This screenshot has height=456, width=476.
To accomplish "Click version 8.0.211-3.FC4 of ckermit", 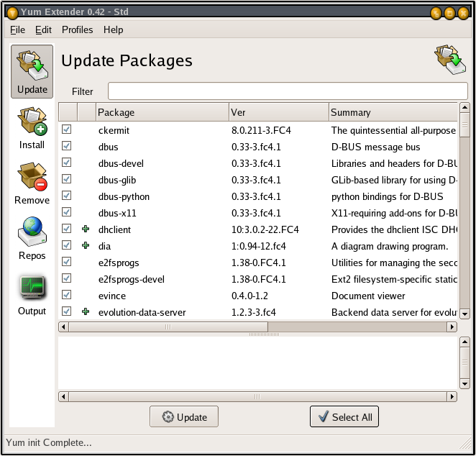I will click(261, 131).
